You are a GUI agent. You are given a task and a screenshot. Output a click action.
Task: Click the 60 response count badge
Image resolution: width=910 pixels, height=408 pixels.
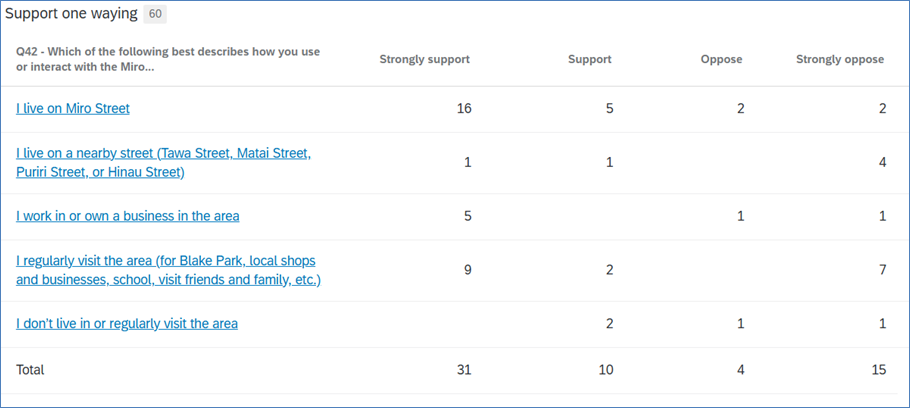155,15
